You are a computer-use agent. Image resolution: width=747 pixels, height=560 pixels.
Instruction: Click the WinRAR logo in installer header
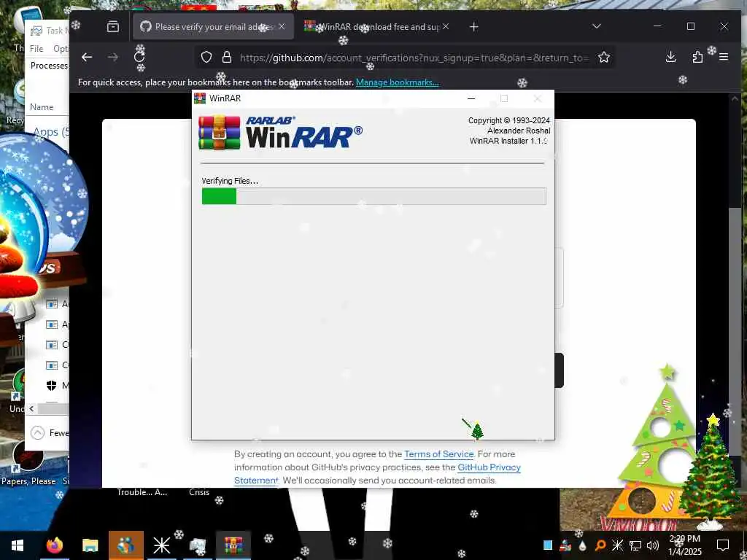click(280, 133)
